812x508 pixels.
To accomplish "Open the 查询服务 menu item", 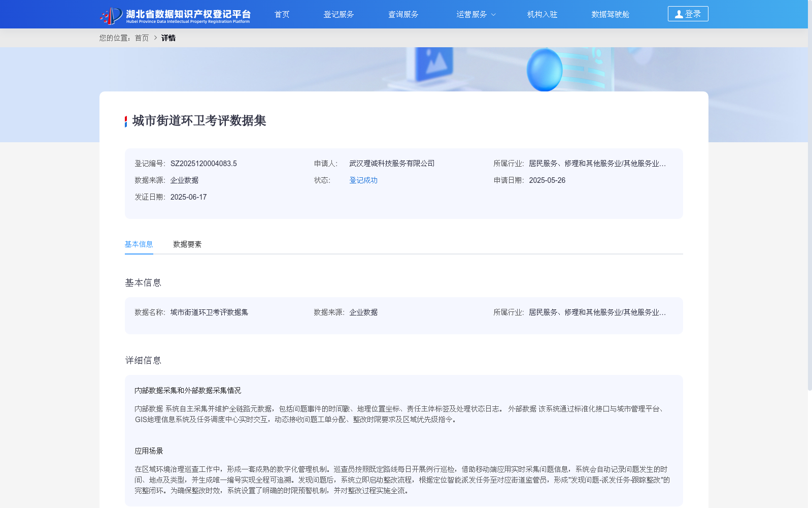I will tap(403, 14).
